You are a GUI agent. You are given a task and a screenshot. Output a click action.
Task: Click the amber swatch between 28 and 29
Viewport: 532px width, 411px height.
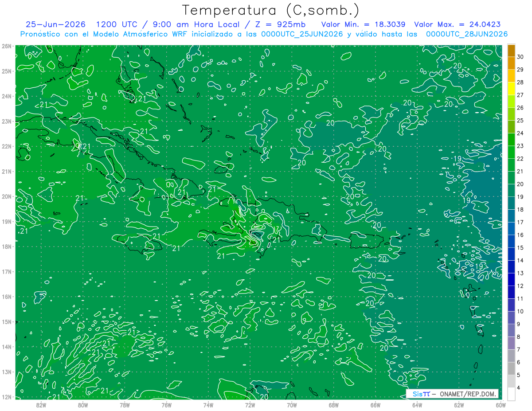pyautogui.click(x=511, y=76)
